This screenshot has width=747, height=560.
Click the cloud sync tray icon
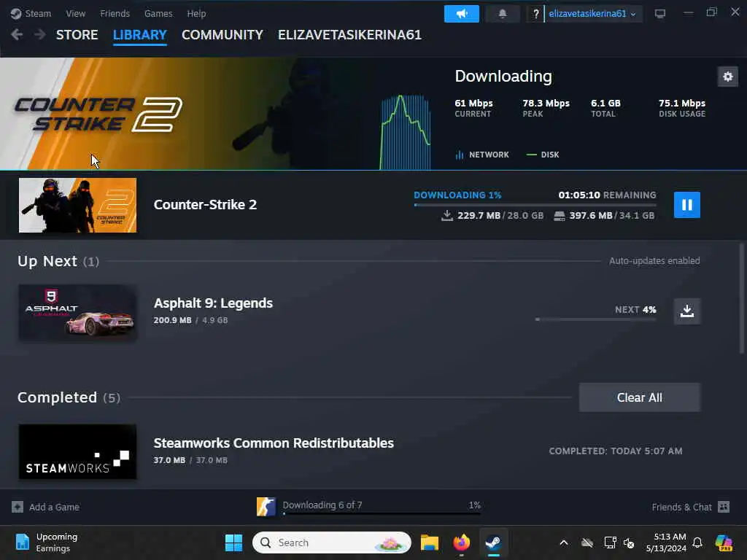click(587, 542)
